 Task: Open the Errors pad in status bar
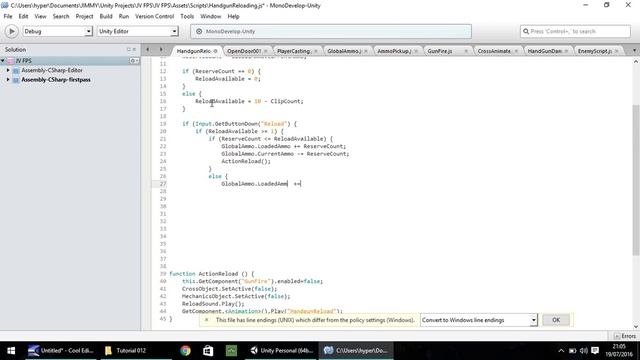coord(625,336)
